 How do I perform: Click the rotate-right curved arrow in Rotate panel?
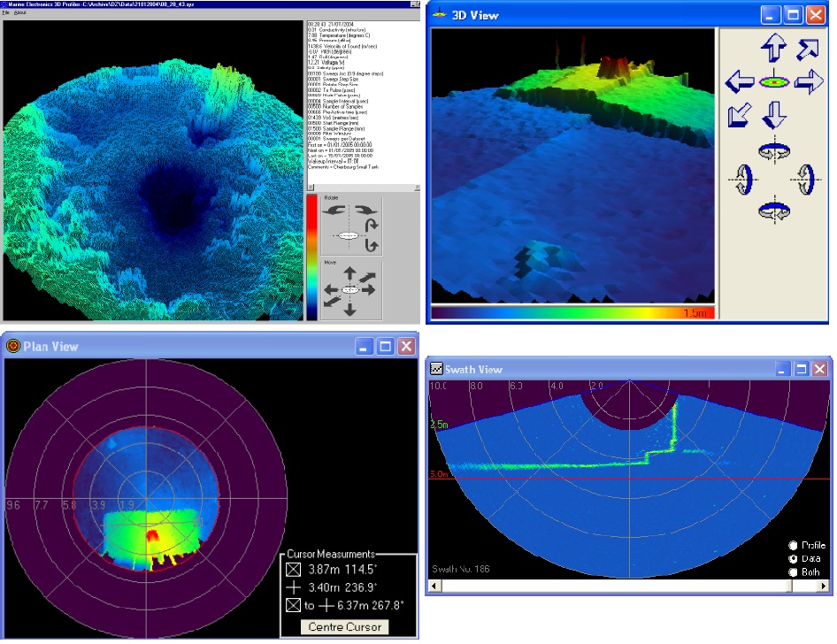[x=365, y=211]
